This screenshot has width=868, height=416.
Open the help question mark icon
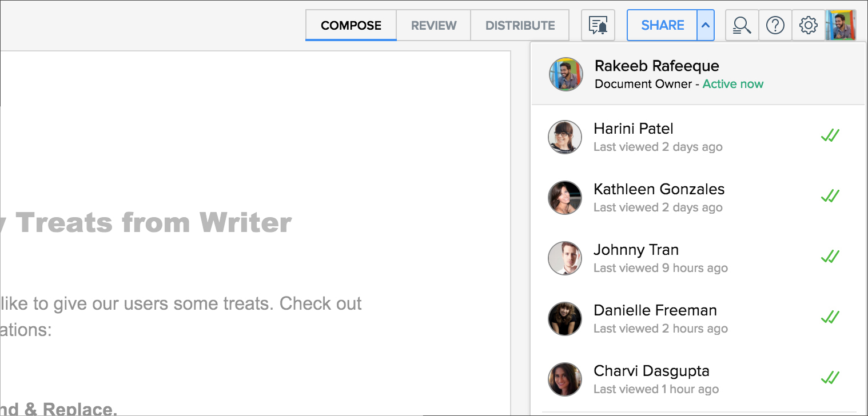(775, 26)
